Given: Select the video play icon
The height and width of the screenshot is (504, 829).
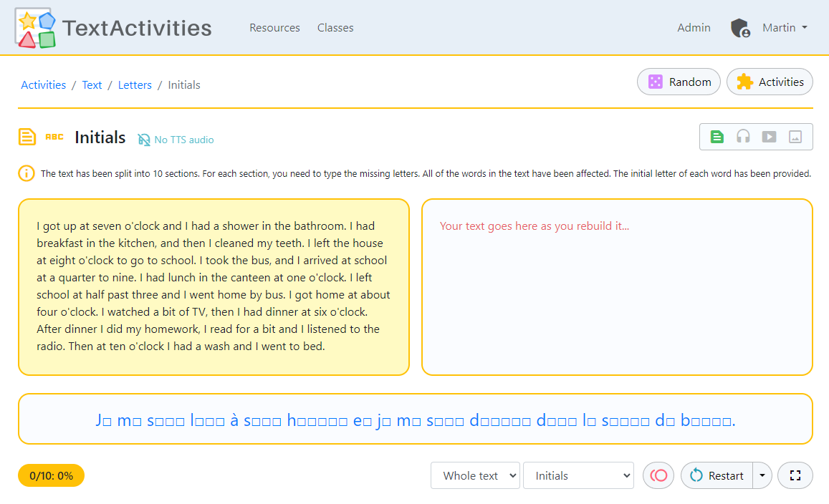Looking at the screenshot, I should 769,137.
